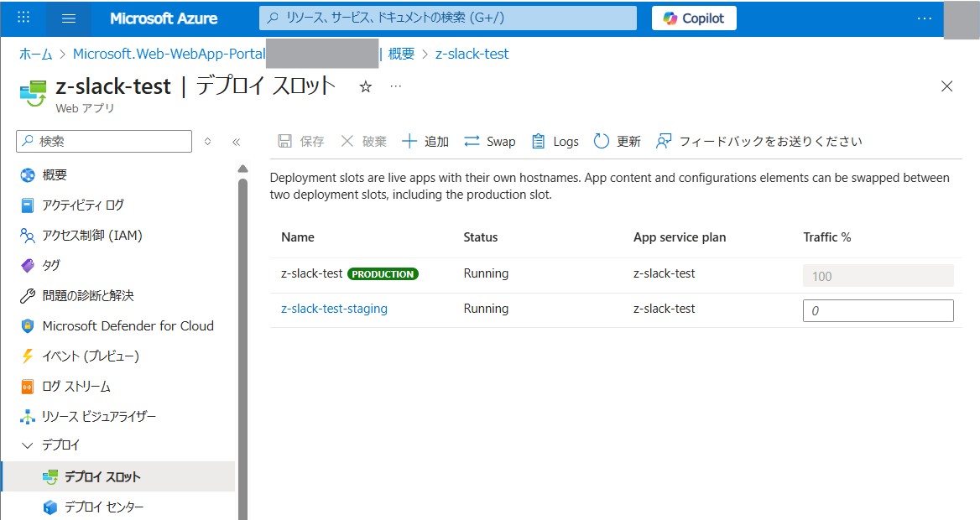
Task: Click the Web app icon beside title
Action: pyautogui.click(x=33, y=93)
